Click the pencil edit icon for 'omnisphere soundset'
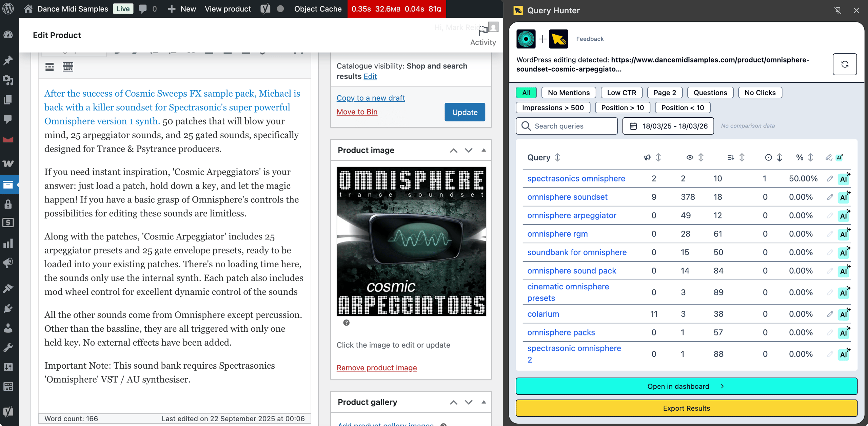 [830, 197]
